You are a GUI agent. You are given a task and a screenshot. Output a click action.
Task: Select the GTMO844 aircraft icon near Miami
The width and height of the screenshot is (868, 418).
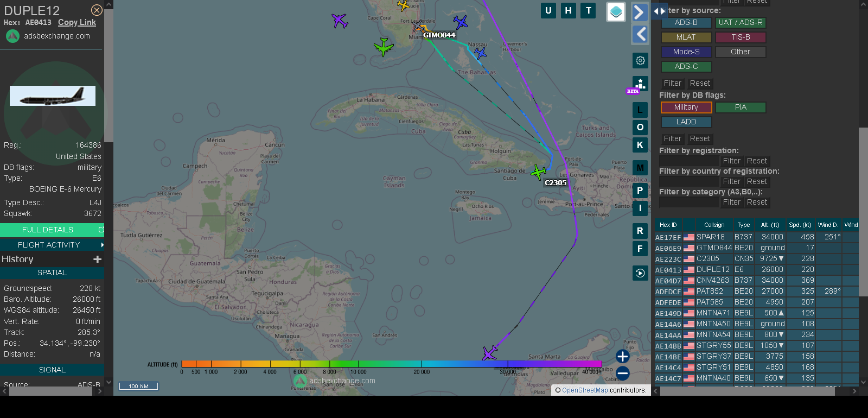click(x=418, y=26)
